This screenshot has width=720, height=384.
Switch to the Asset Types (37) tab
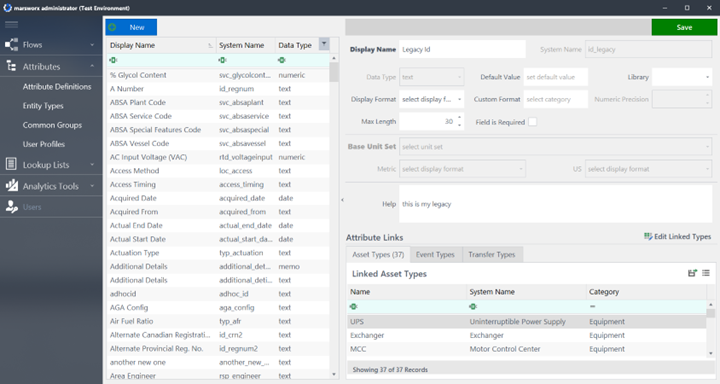(x=378, y=254)
